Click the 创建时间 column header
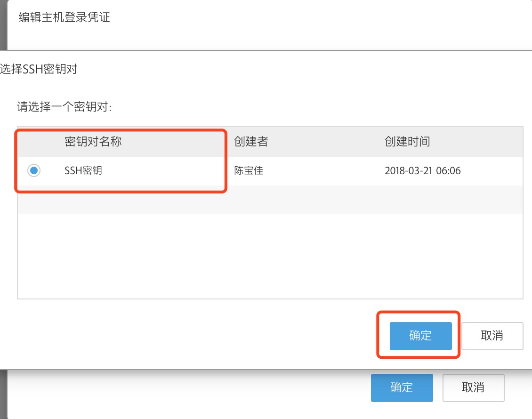Screen dimensions: 532x419 pos(407,142)
